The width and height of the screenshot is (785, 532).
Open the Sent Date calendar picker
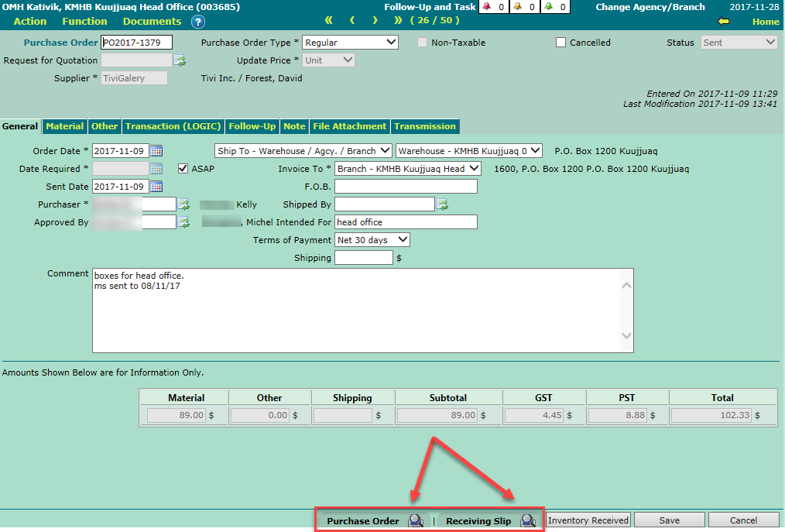point(156,187)
